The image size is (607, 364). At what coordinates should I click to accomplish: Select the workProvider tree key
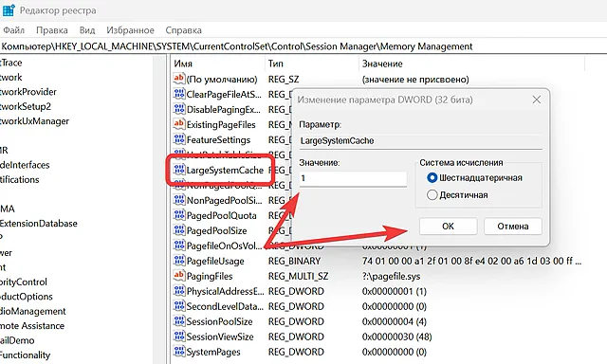pos(28,92)
